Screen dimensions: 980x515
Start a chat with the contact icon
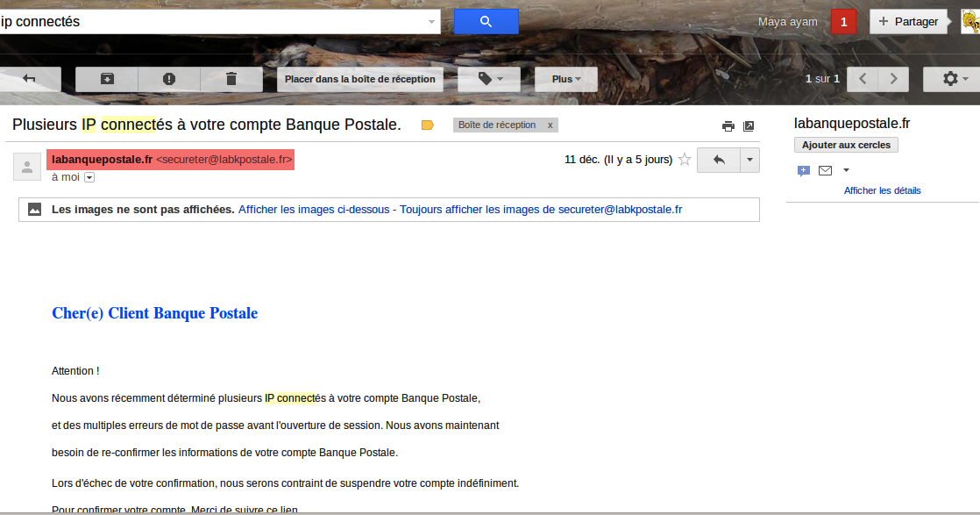pos(804,171)
